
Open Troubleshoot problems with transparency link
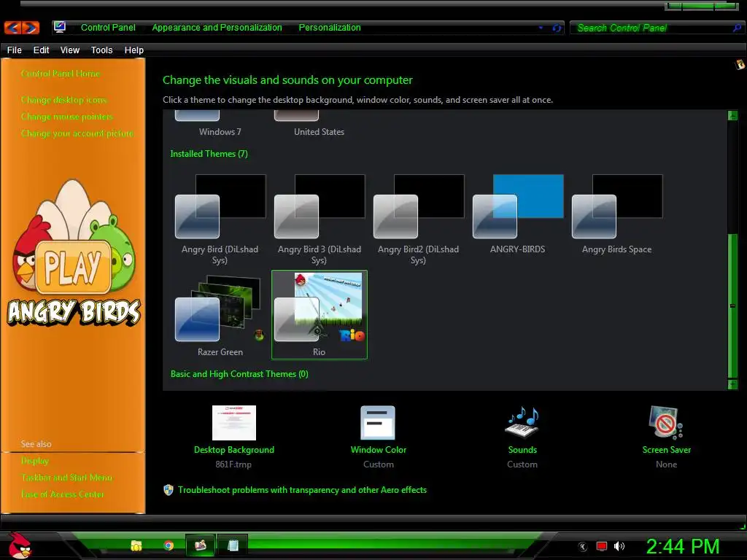point(302,489)
